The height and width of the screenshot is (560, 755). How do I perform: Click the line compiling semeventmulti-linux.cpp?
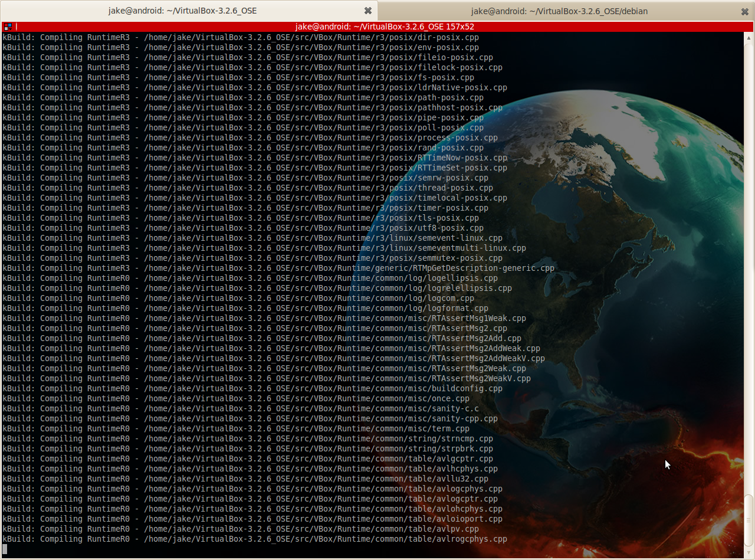264,248
